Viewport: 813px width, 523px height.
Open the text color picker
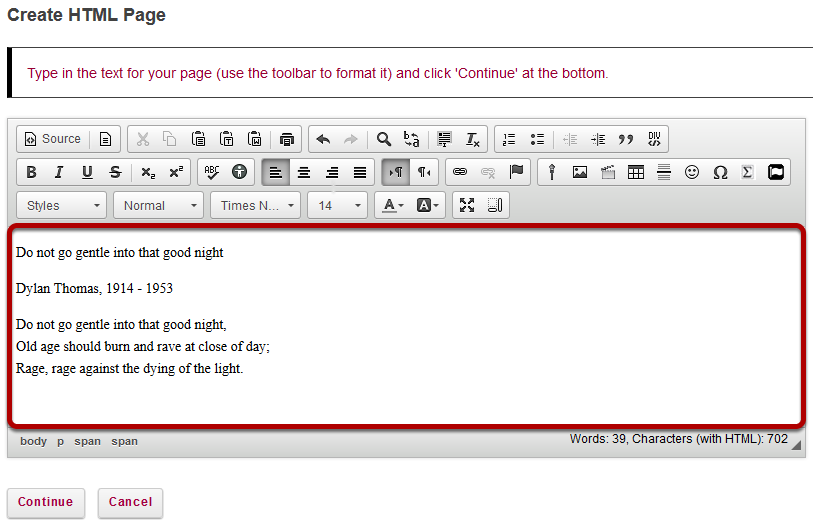coord(393,205)
